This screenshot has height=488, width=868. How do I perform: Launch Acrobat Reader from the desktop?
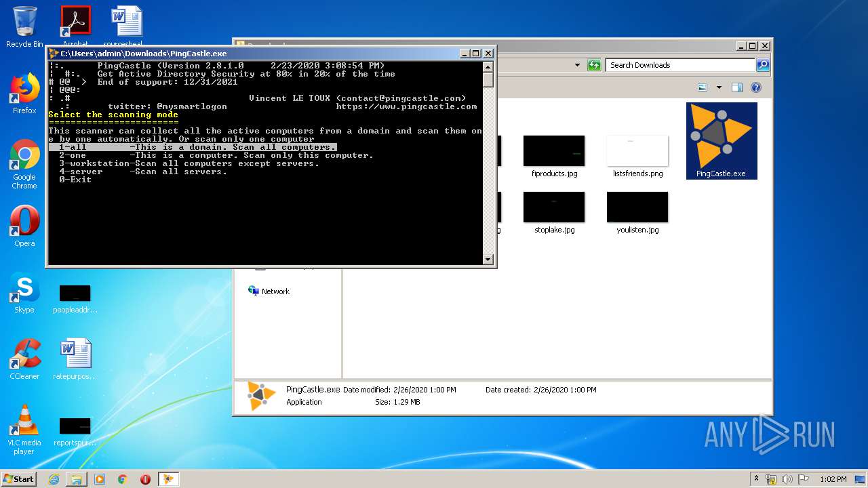pyautogui.click(x=75, y=24)
